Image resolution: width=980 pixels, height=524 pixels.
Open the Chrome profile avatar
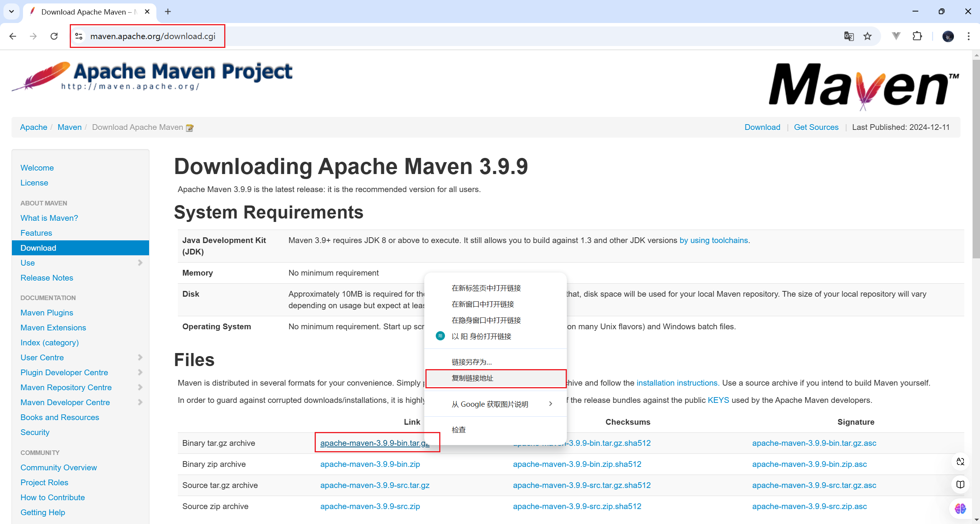tap(948, 36)
